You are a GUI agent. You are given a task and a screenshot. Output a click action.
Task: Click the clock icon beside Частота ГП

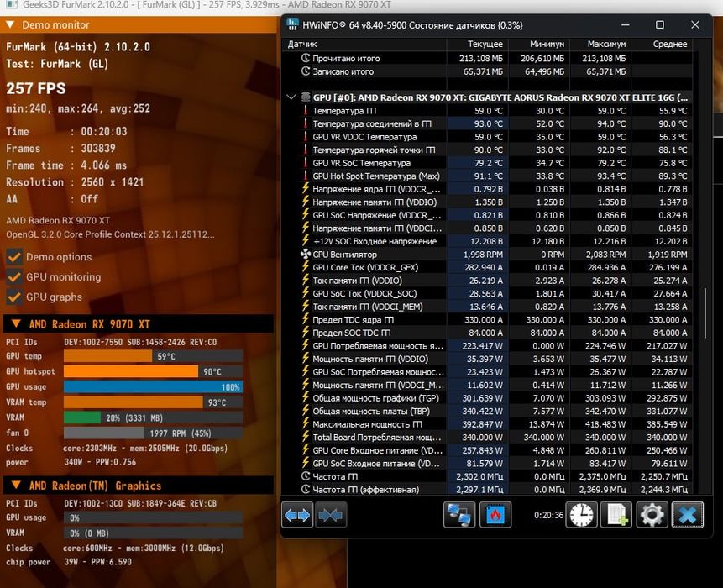[x=306, y=476]
